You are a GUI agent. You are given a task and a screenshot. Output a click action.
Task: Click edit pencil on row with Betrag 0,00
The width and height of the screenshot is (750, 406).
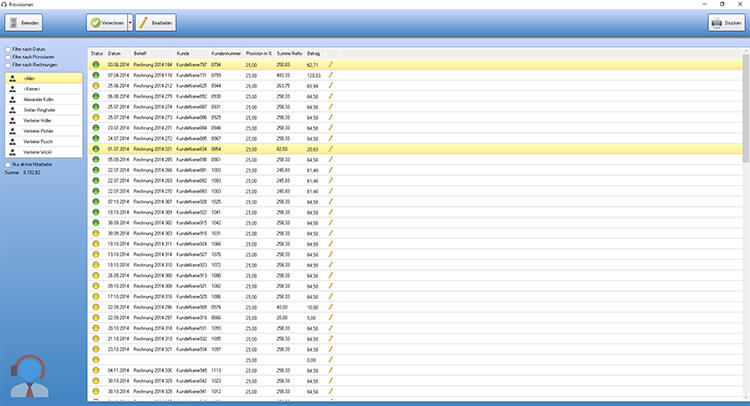pyautogui.click(x=331, y=360)
